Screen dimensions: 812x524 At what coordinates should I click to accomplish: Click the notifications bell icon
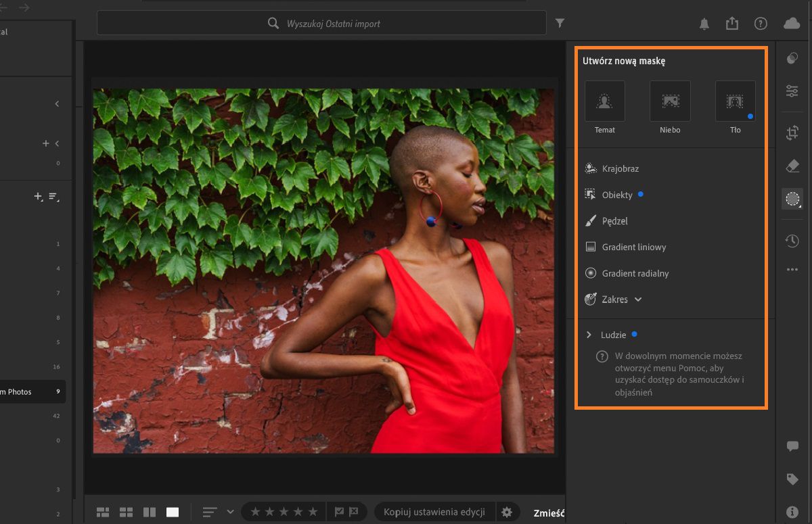(704, 24)
